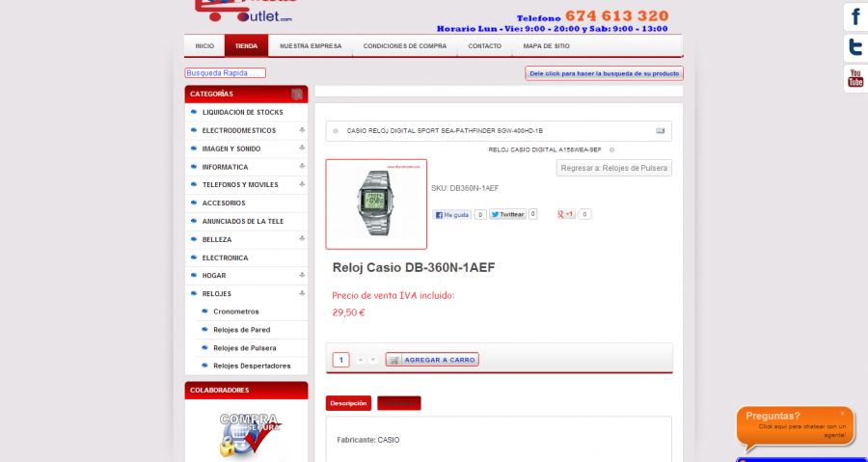Open ANUNCIADOS DE LA TELE category
This screenshot has width=868, height=462.
243,221
